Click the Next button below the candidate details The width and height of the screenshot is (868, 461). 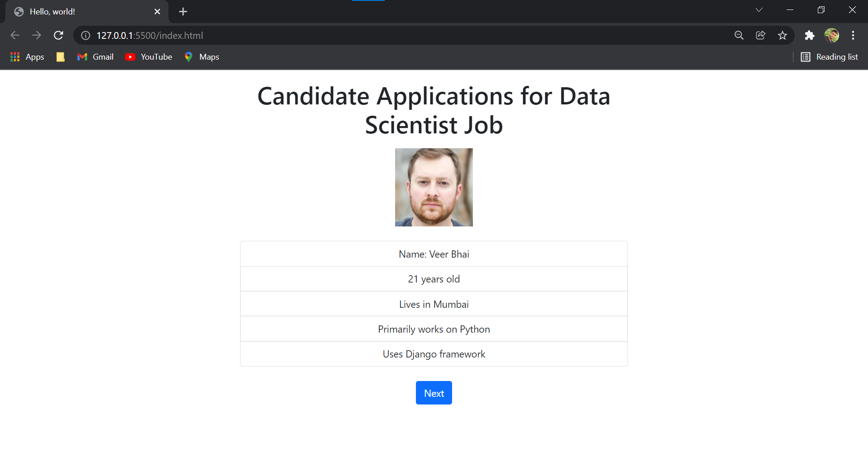(x=434, y=393)
